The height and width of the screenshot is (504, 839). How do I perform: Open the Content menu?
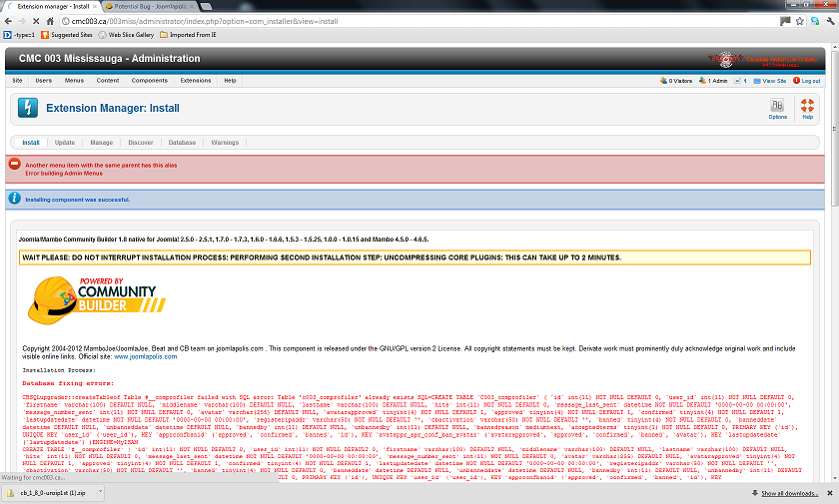click(108, 81)
